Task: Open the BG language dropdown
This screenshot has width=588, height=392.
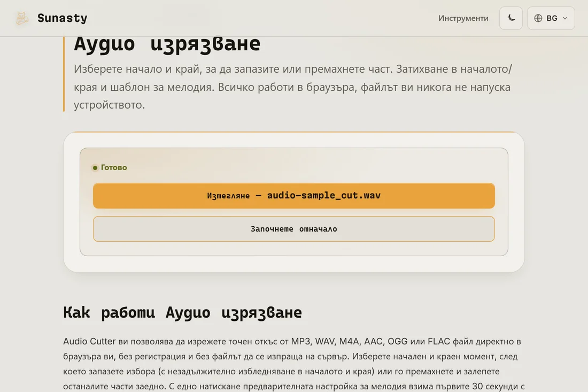Action: 551,18
